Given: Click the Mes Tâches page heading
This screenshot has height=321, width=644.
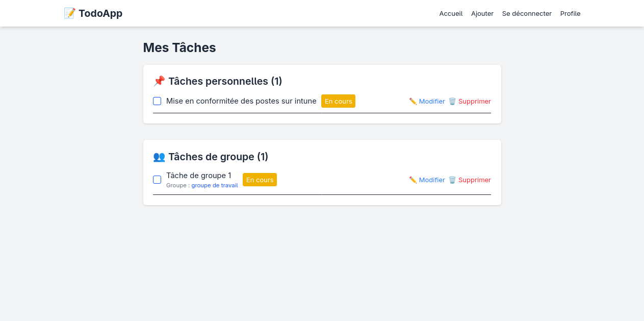Looking at the screenshot, I should click(179, 47).
